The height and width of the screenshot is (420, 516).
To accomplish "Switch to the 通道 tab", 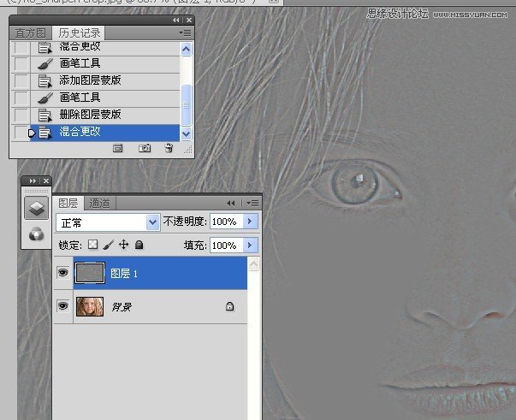I will [x=99, y=203].
